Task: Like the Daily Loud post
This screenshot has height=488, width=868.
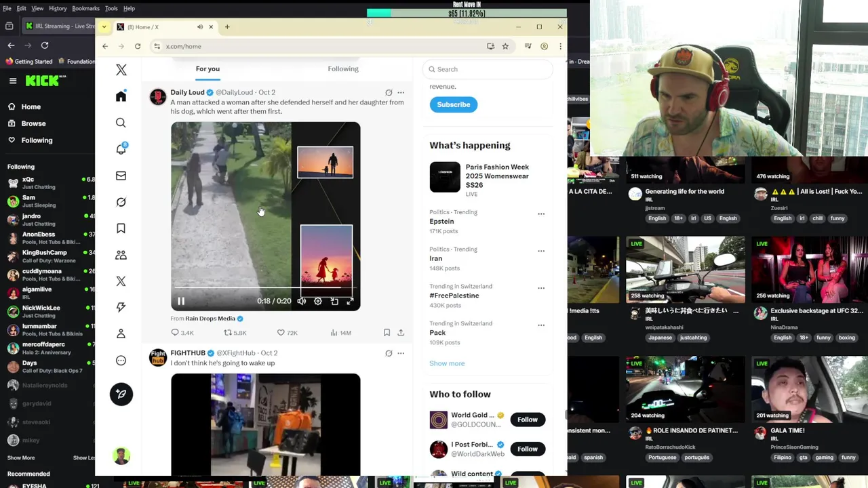Action: tap(287, 333)
